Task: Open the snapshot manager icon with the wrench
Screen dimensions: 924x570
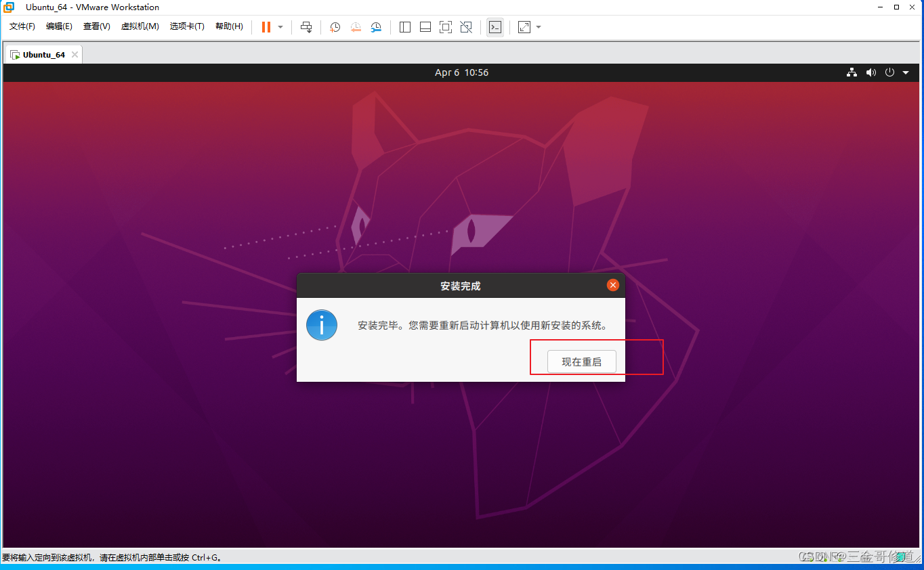Action: click(x=376, y=27)
